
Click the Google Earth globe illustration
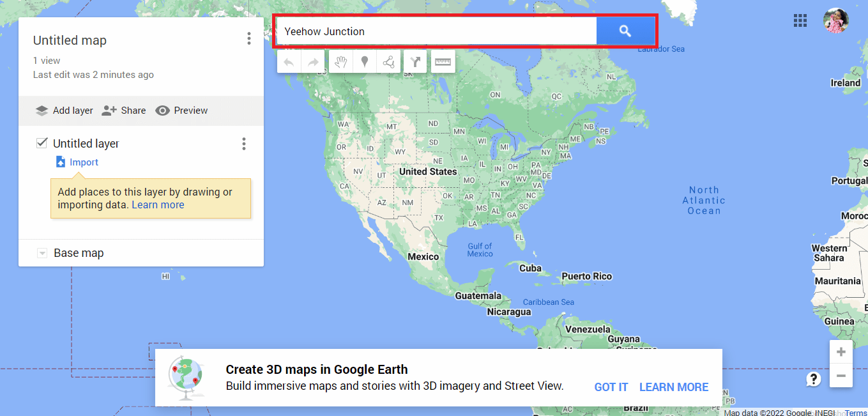click(x=186, y=377)
